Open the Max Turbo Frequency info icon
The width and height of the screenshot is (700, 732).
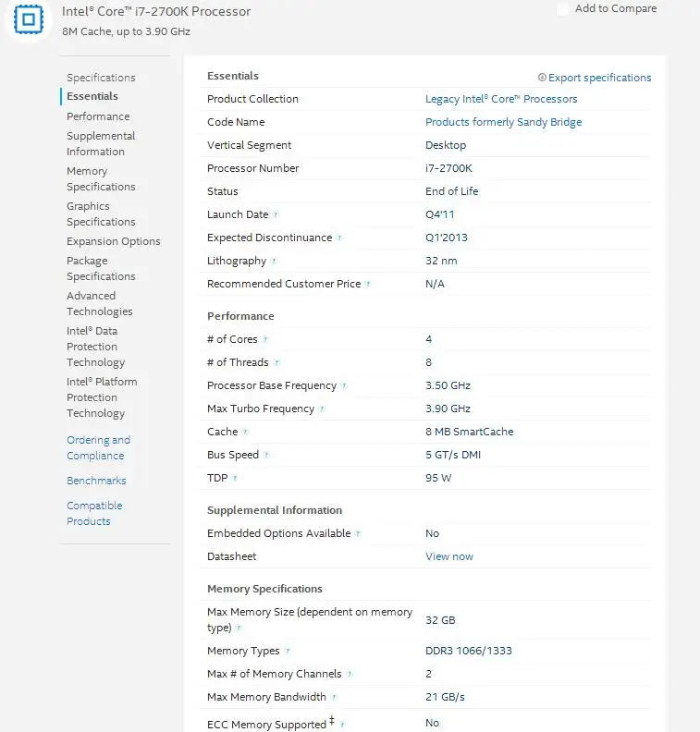click(x=322, y=409)
